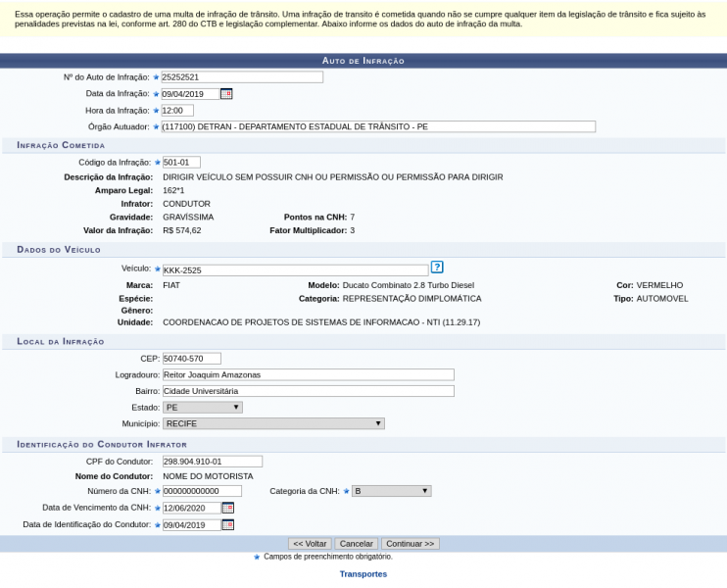Click the Código da Infração field
The height and width of the screenshot is (588, 727).
coord(181,162)
